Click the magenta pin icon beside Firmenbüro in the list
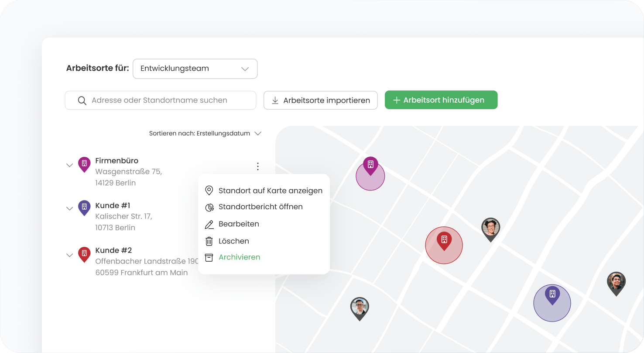Image resolution: width=644 pixels, height=353 pixels. coord(84,164)
